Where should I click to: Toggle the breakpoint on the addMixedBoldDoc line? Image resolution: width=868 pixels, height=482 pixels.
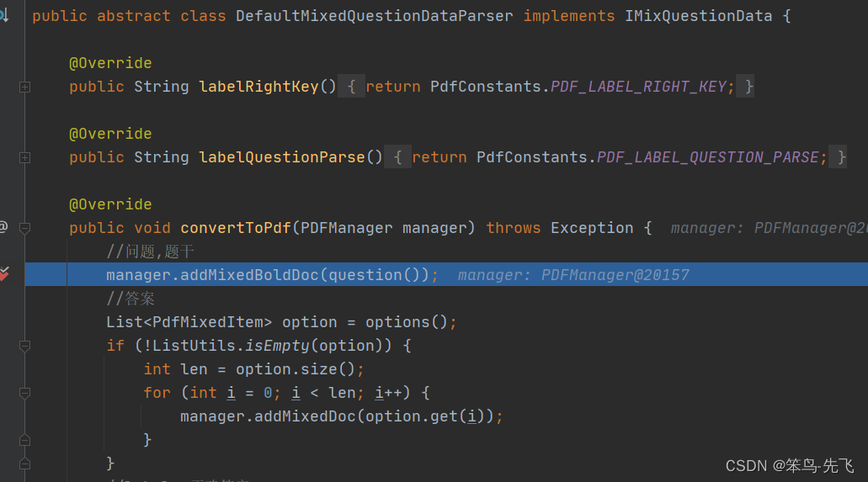pos(4,274)
